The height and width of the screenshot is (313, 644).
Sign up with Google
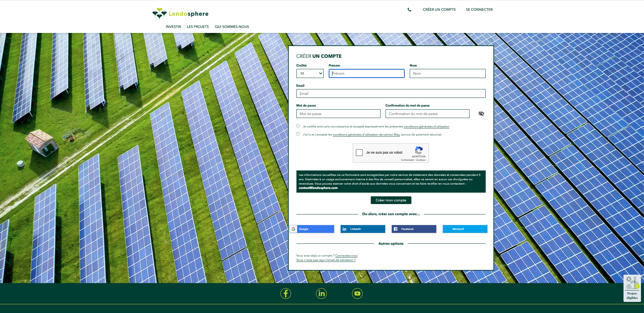(312, 229)
